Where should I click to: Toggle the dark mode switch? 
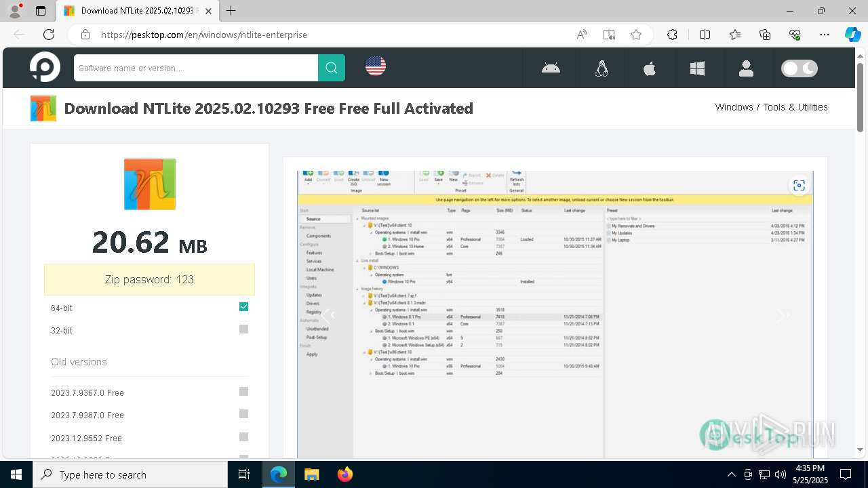pyautogui.click(x=800, y=68)
